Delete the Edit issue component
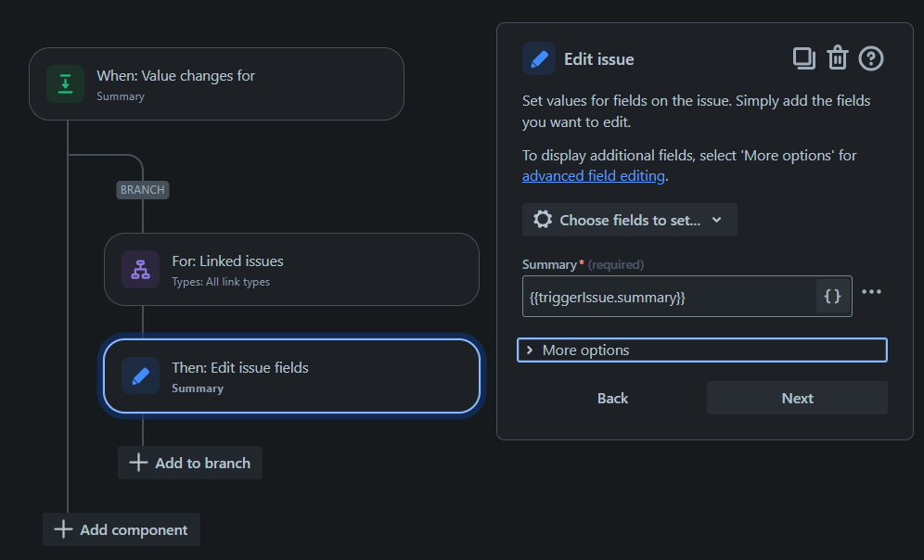 point(838,58)
